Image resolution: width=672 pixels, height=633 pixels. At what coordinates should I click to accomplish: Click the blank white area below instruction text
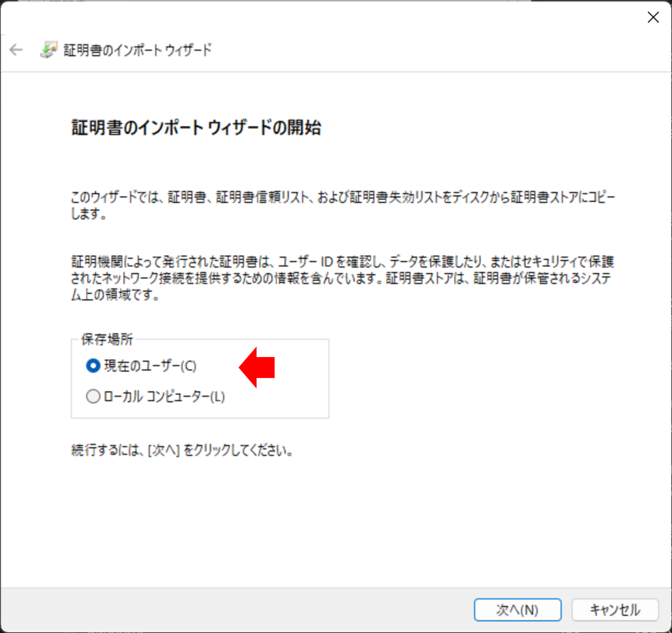coord(338,524)
